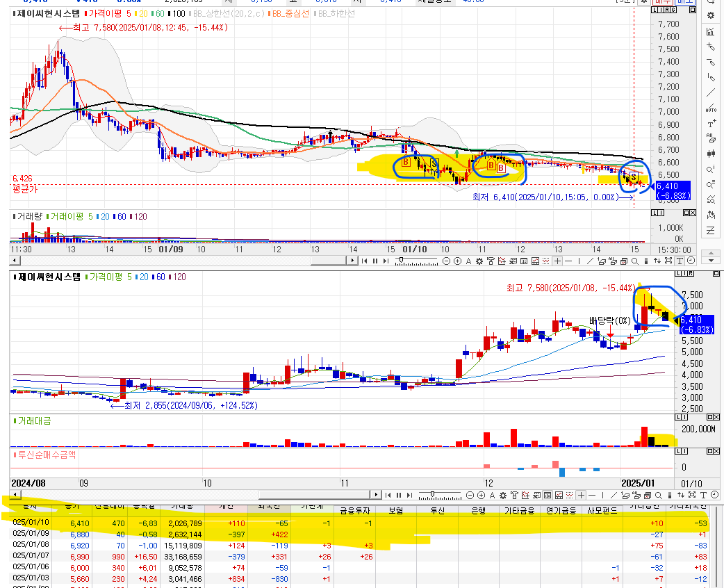
Task: Click the 거래대금 panel label
Action: 34,420
